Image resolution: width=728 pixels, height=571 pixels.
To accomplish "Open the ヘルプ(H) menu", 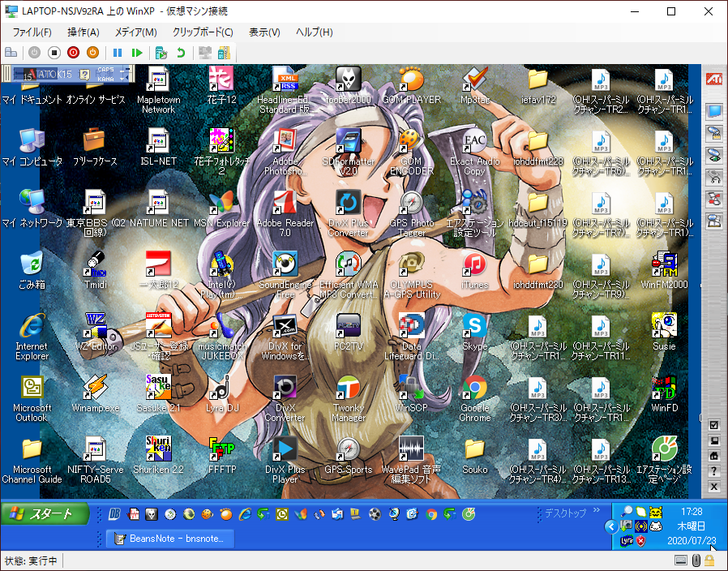I will (315, 32).
